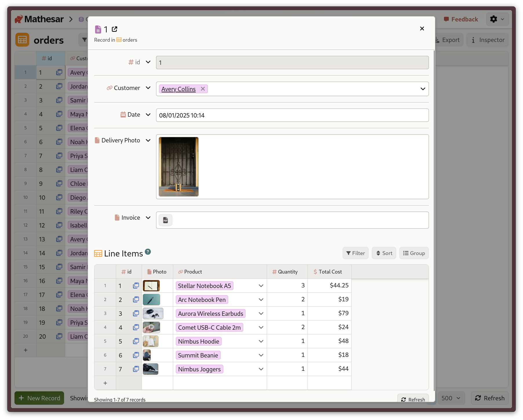Screen dimensions: 523x420
Task: Open the PDF invoice attachment
Action: point(165,220)
